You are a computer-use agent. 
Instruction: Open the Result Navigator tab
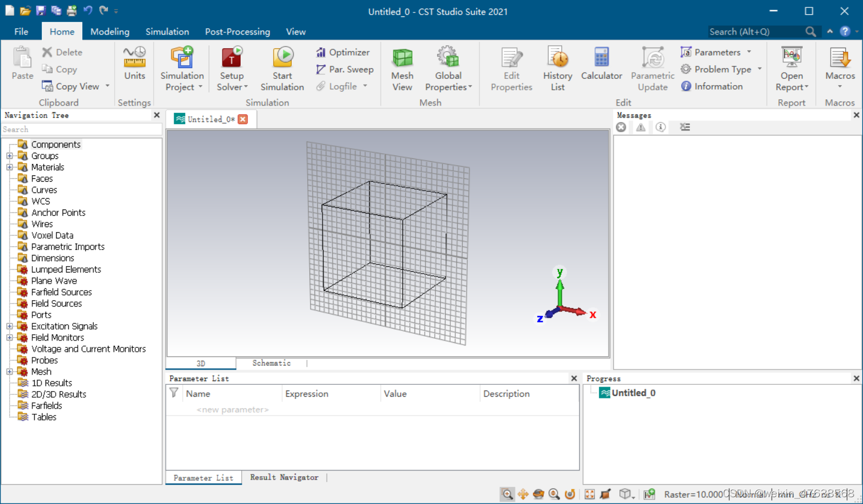coord(284,477)
